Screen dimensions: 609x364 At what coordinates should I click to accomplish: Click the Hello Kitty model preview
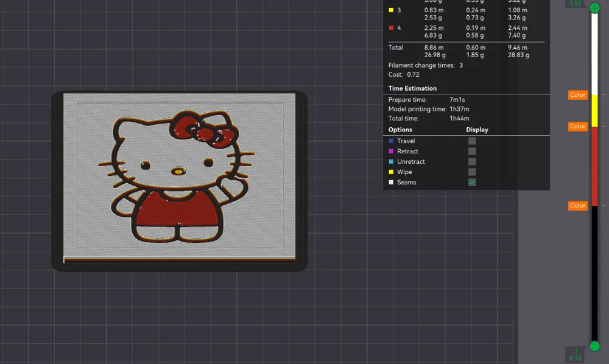click(179, 181)
